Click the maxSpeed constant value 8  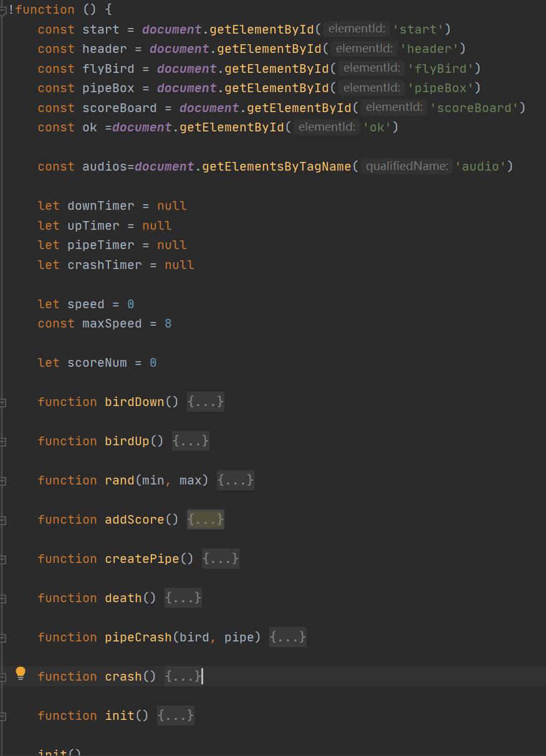pyautogui.click(x=168, y=324)
